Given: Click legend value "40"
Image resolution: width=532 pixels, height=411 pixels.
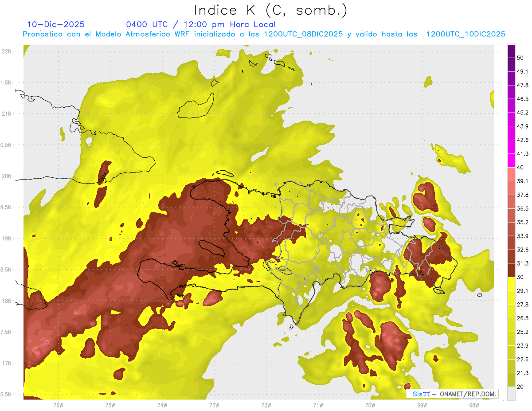Looking at the screenshot, I should click(x=521, y=168).
